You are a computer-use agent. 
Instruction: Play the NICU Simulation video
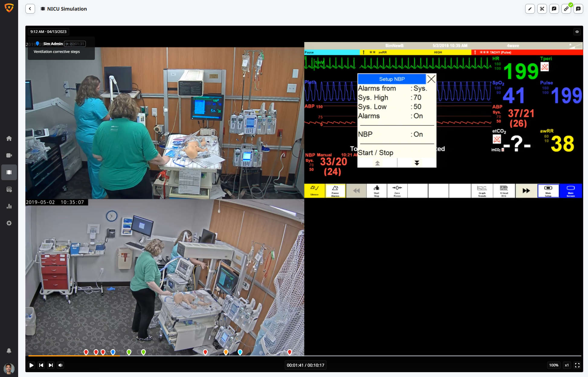coord(31,365)
